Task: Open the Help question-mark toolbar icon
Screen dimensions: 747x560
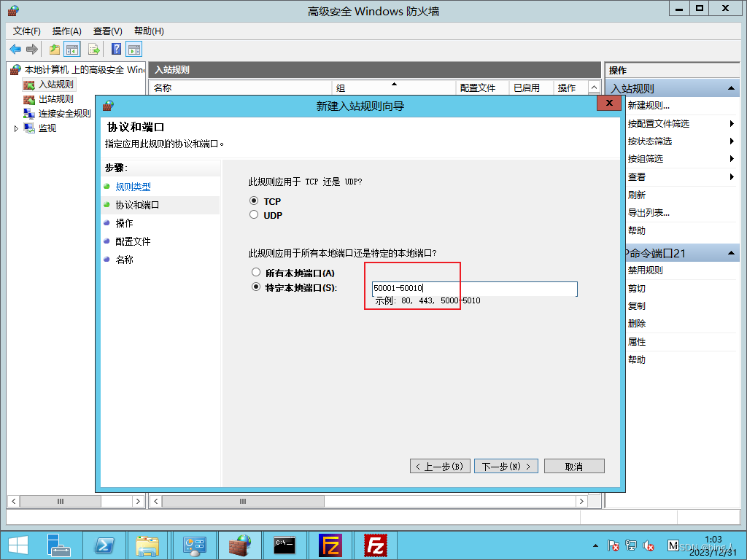Action: pos(116,49)
